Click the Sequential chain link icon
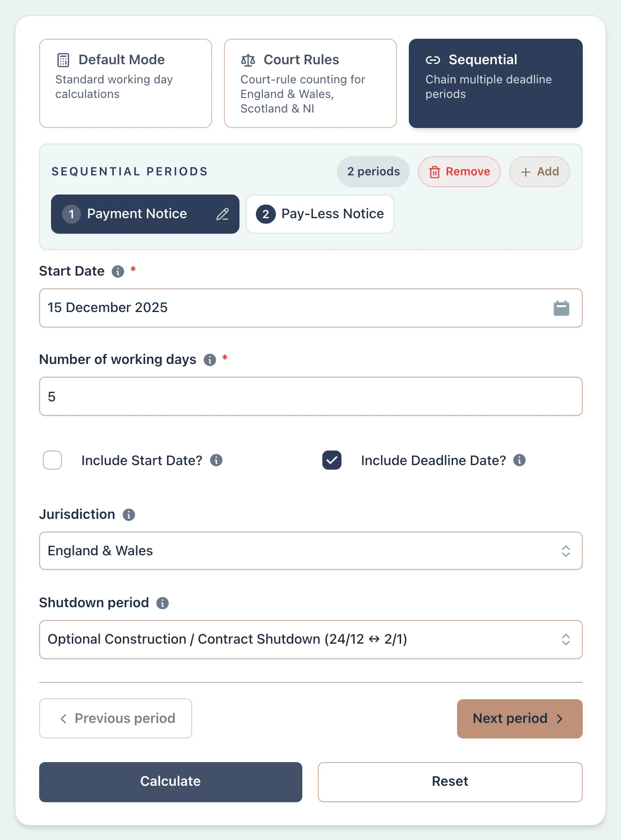Screen dimensions: 621x840 click(433, 59)
